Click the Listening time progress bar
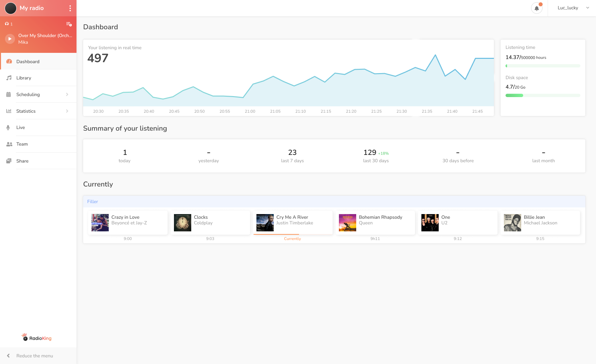The width and height of the screenshot is (596, 364). click(543, 66)
